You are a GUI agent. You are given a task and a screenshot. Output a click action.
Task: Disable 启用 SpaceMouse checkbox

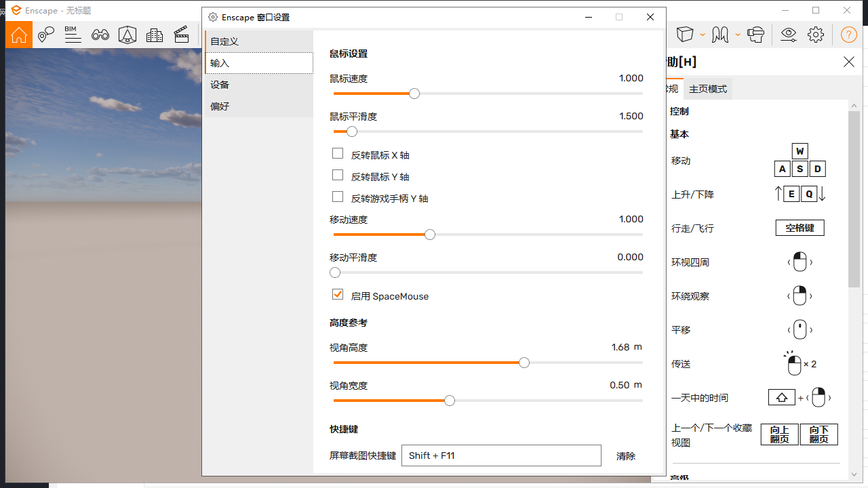pos(338,295)
